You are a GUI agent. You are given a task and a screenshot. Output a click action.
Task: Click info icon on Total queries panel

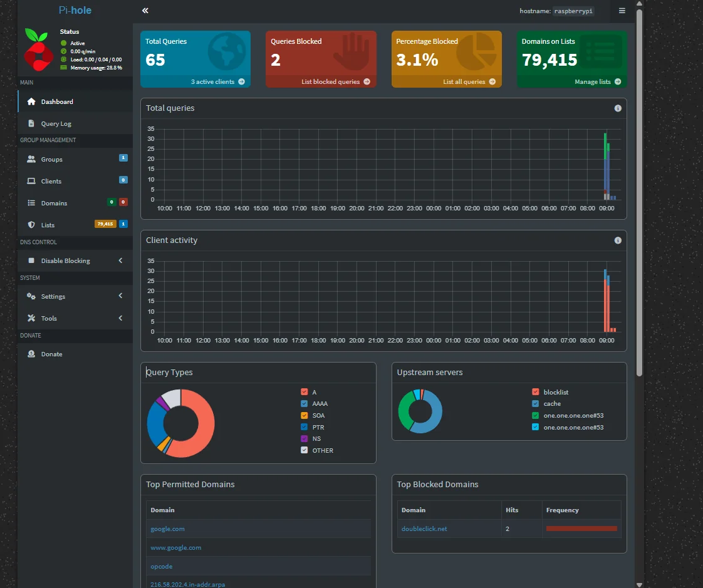[x=618, y=108]
